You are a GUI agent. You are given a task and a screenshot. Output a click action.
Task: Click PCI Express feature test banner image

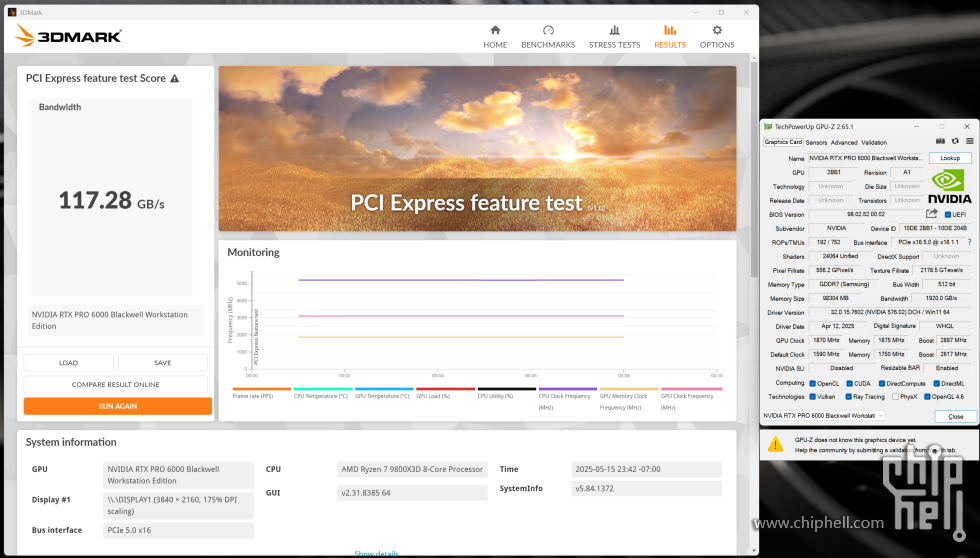click(478, 149)
